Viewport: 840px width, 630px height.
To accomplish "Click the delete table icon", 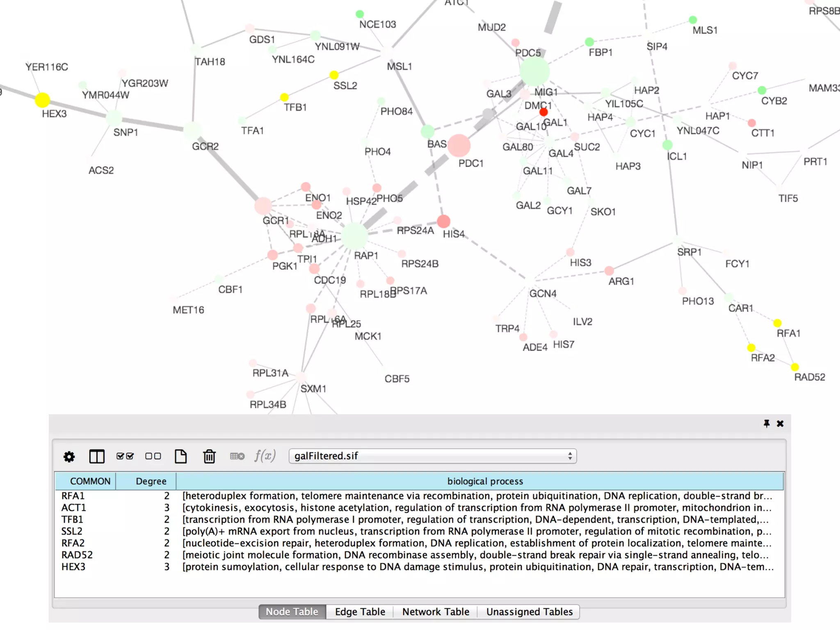I will click(x=237, y=457).
